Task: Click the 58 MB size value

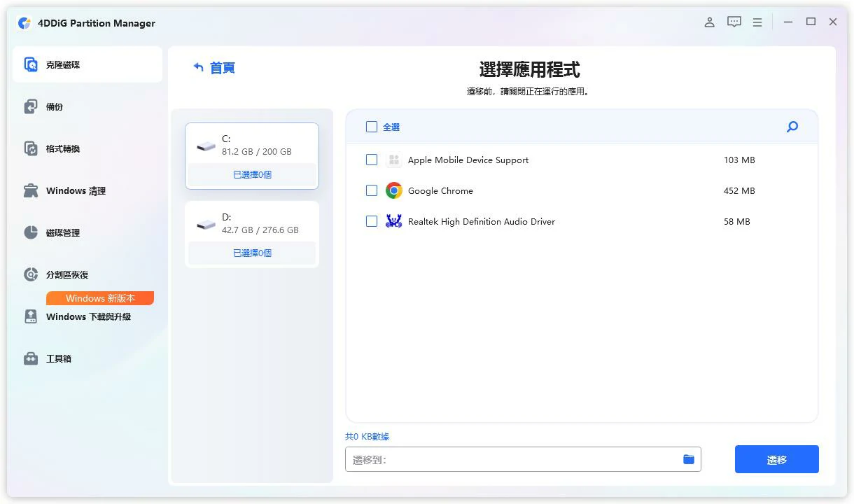Action: click(x=737, y=221)
